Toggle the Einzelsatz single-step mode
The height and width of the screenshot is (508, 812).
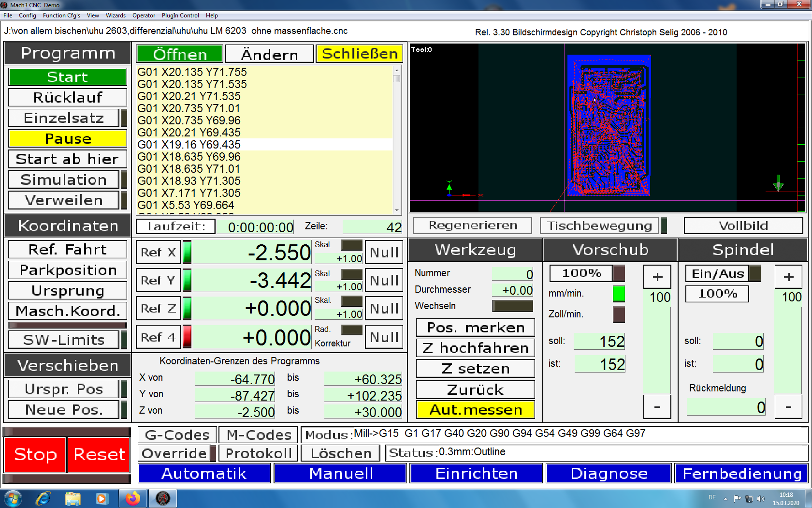point(64,118)
